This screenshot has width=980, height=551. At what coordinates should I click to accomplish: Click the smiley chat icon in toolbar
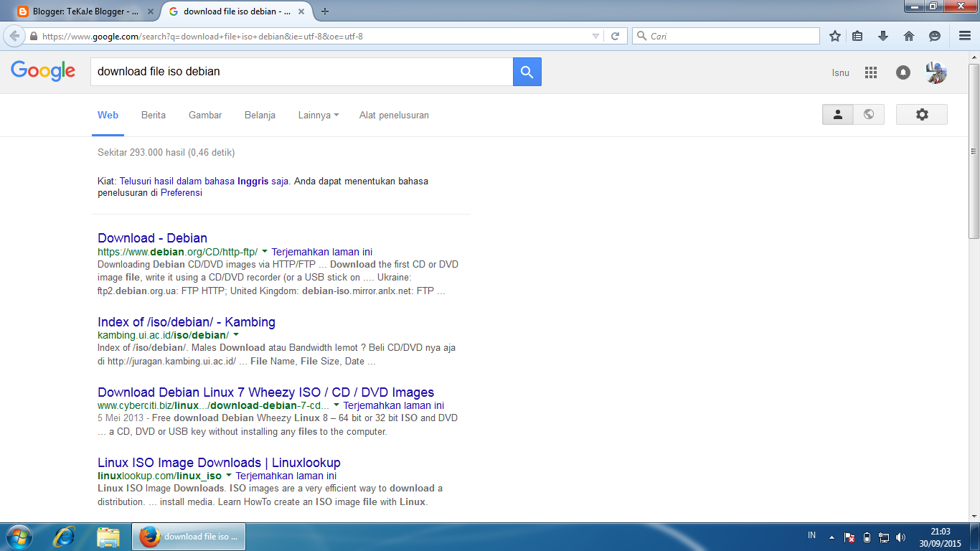[x=935, y=36]
